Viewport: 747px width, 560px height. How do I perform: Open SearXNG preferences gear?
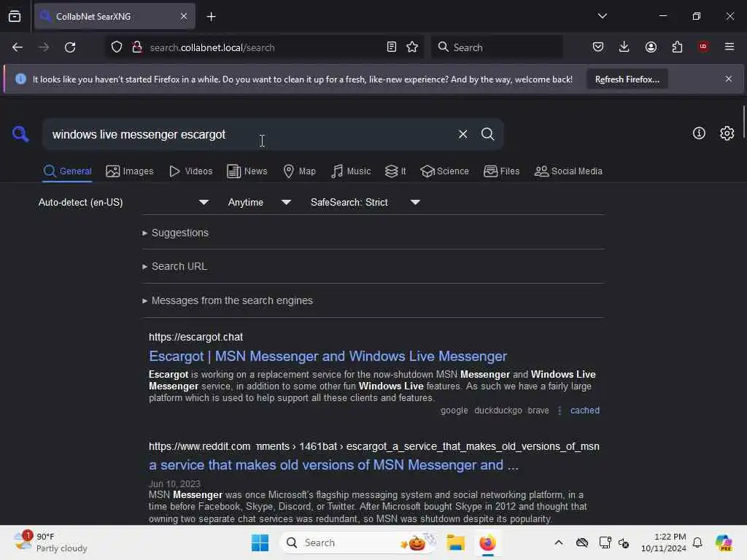(727, 133)
